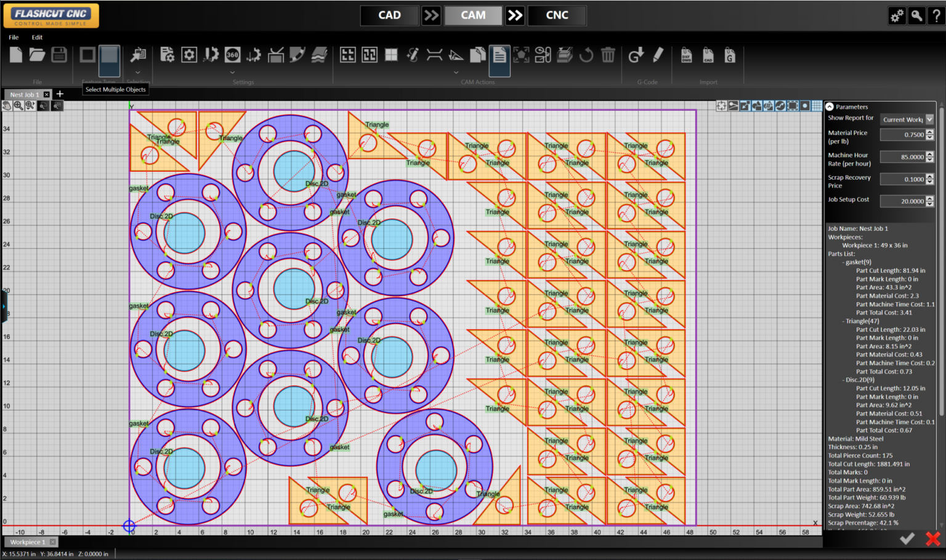Toggle the grid display icon above the workspace
Screen dimensions: 946x560
click(816, 105)
